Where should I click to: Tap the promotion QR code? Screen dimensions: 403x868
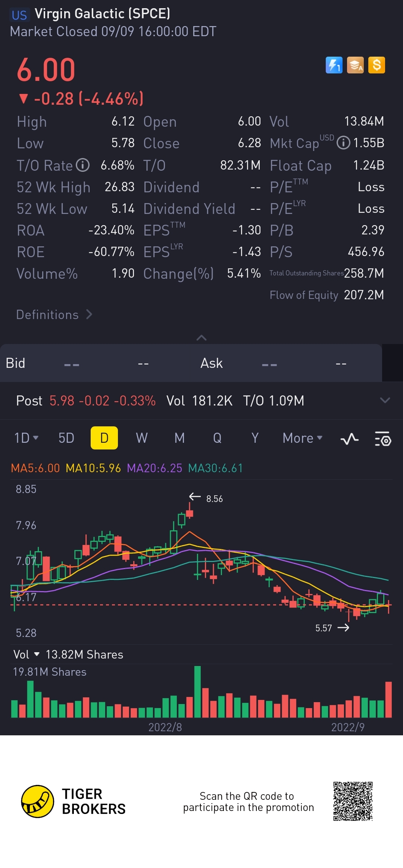353,801
